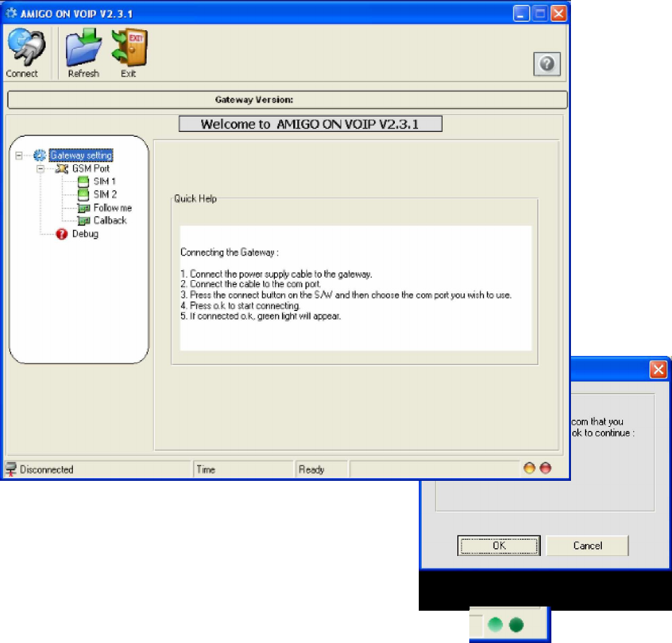Click the Gateway setting gear icon
Image resolution: width=672 pixels, height=643 pixels.
40,155
